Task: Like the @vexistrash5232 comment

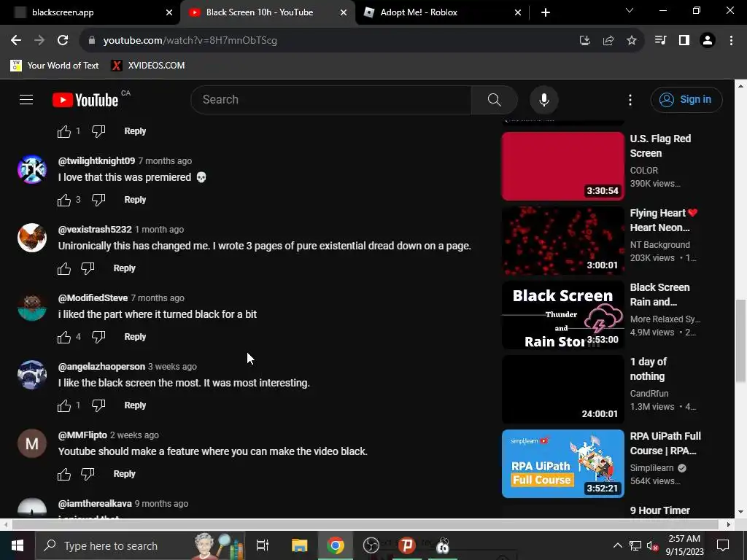Action: click(x=64, y=268)
